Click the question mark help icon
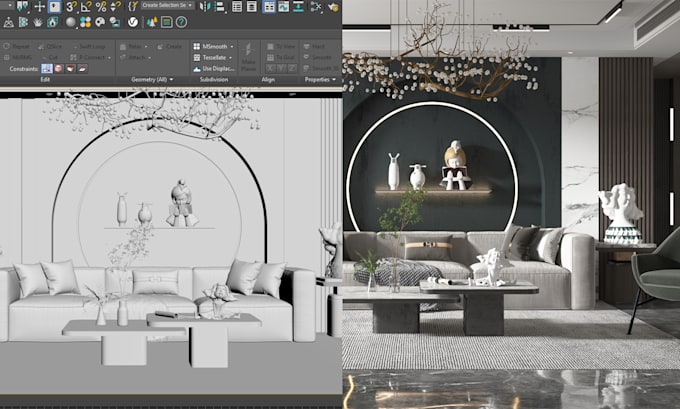Viewport: 680px width, 409px height. click(x=181, y=22)
